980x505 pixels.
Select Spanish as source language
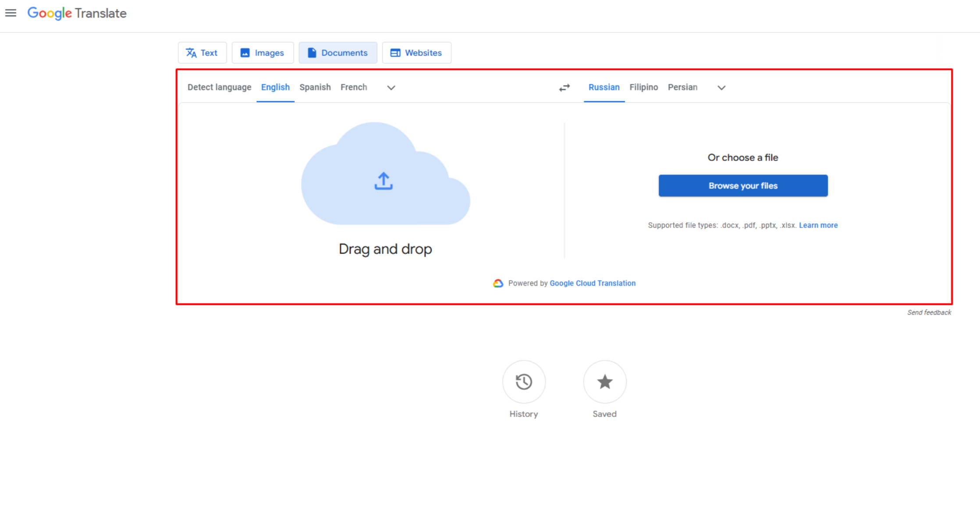(315, 87)
